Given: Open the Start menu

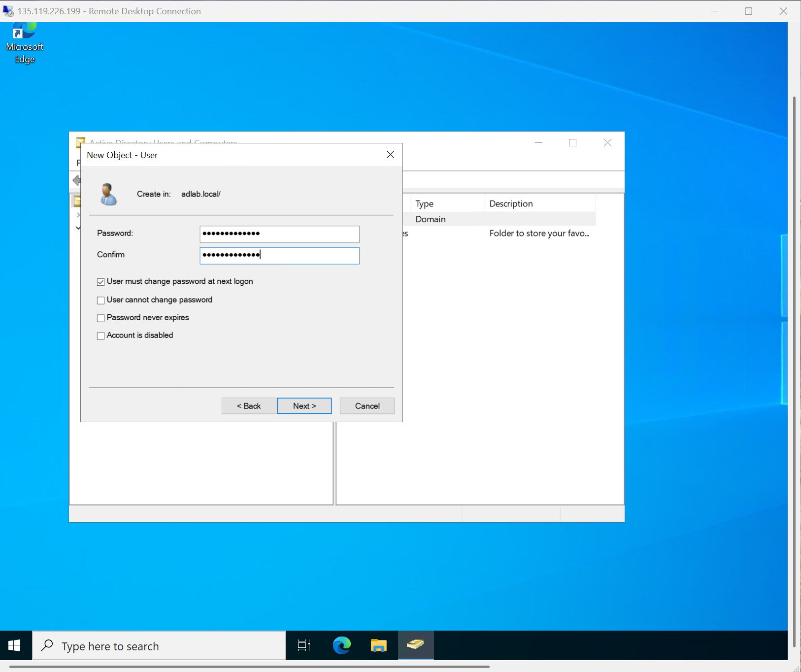Looking at the screenshot, I should (15, 645).
